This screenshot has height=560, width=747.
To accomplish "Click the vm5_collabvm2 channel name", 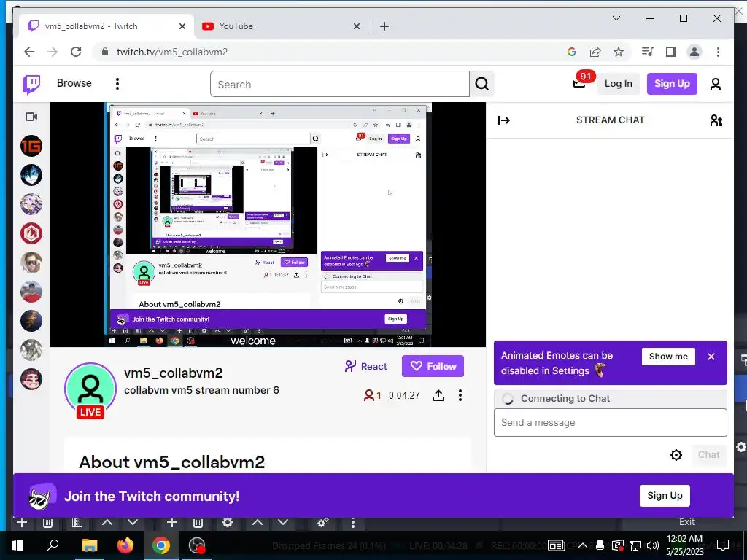I will (174, 373).
